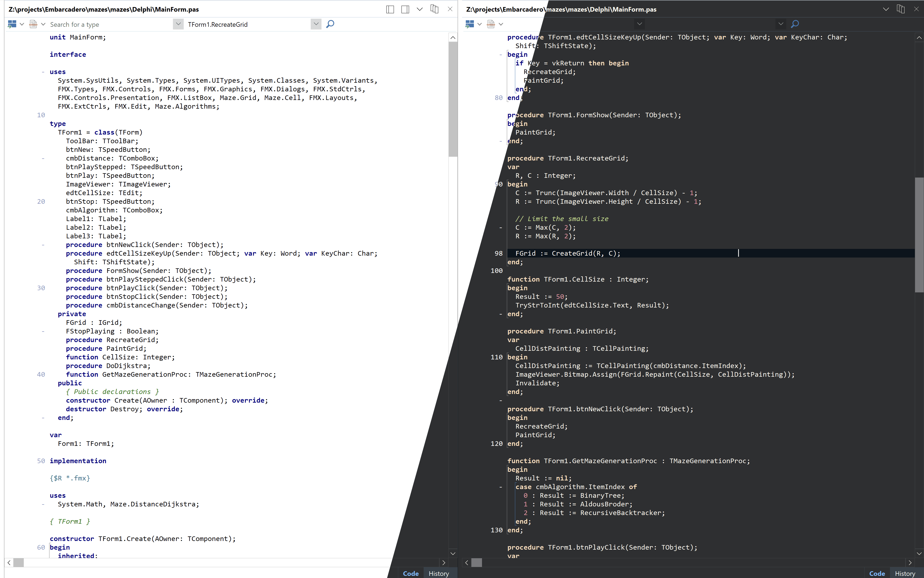Click the right editor horizontal scrollbar thumb
The width and height of the screenshot is (924, 578).
477,562
